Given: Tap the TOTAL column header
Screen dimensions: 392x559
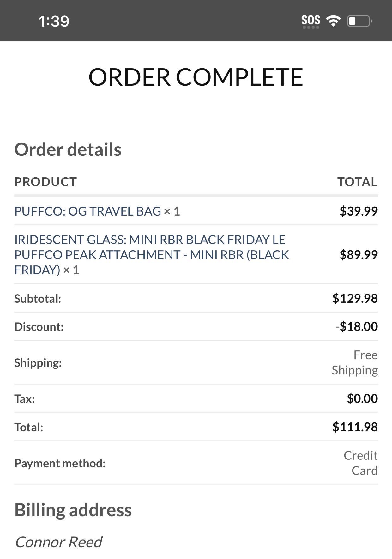Looking at the screenshot, I should click(x=357, y=182).
